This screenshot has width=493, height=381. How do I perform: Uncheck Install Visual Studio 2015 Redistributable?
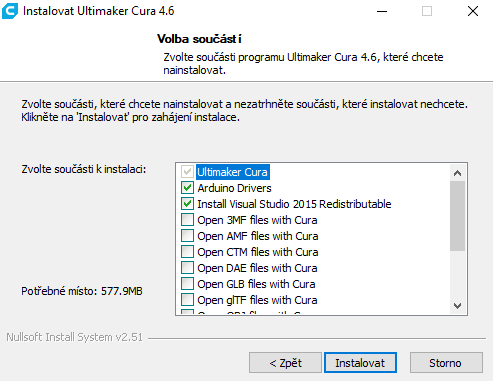[187, 204]
